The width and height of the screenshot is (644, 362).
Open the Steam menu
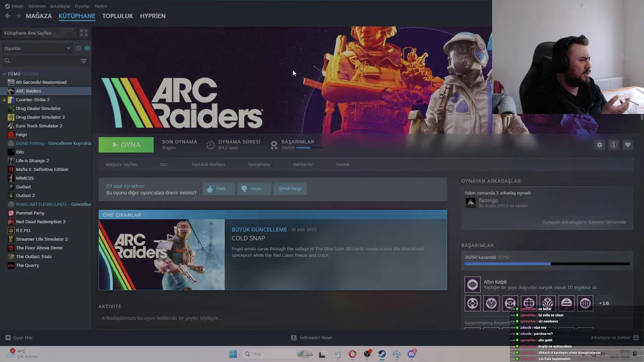point(17,6)
